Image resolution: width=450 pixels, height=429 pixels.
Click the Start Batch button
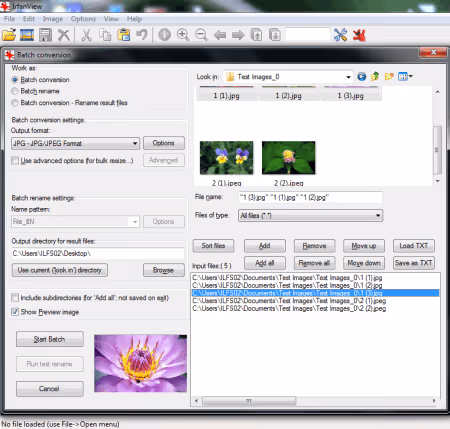pyautogui.click(x=50, y=339)
